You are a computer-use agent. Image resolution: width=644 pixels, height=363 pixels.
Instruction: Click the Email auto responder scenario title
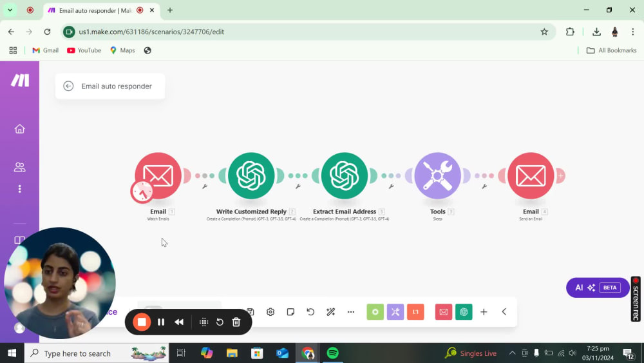[x=117, y=86]
